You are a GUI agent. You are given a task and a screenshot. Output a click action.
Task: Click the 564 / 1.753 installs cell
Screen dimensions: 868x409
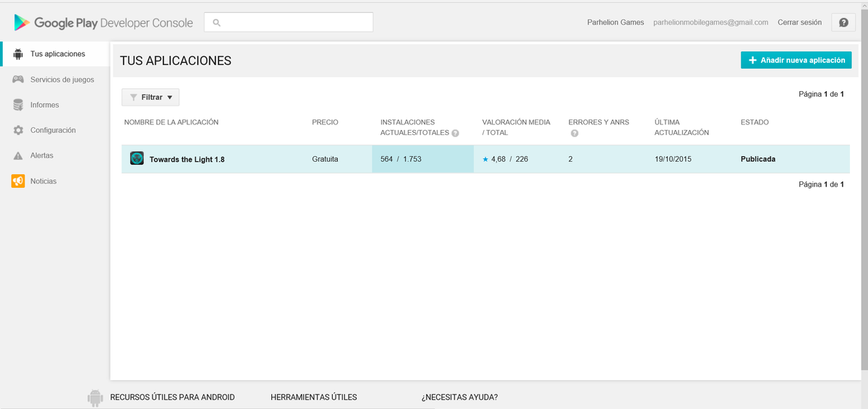(422, 159)
